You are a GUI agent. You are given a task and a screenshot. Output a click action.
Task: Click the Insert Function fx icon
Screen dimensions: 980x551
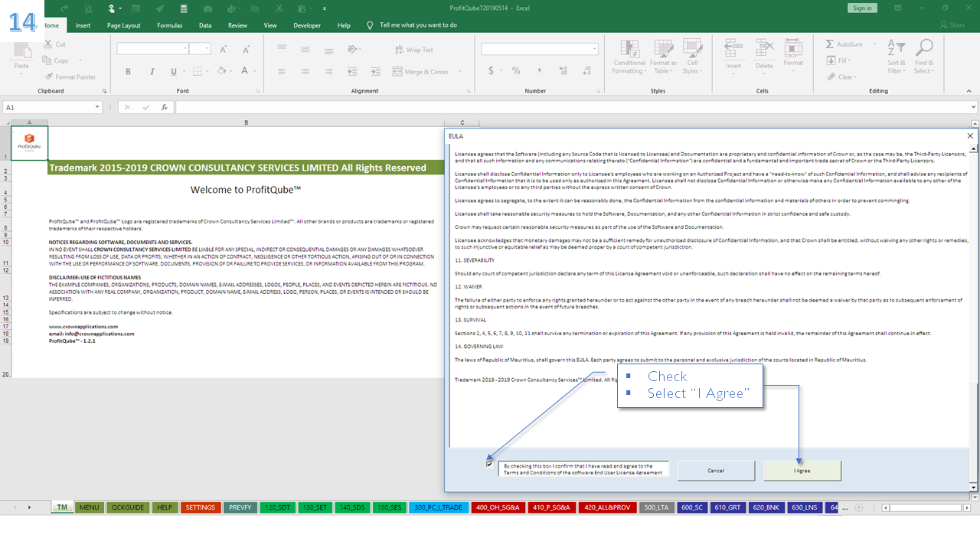point(164,108)
